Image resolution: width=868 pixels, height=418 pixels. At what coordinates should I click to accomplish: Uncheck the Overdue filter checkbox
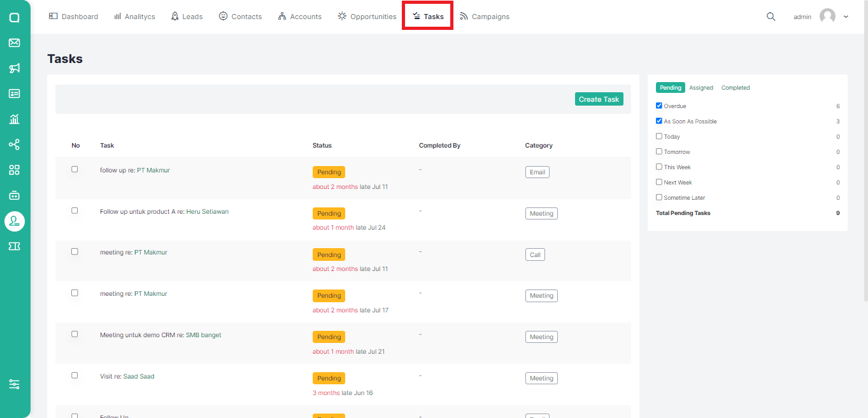point(659,106)
